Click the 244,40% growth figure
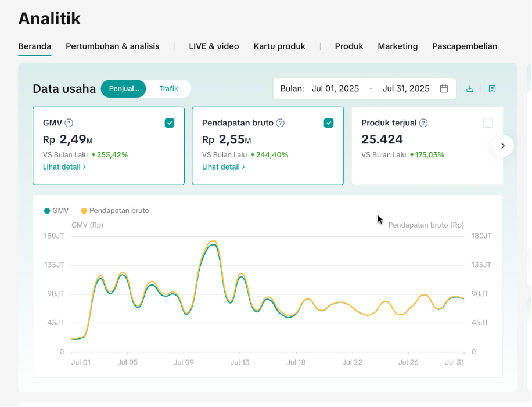Viewport: 532px width, 407px height. (x=272, y=155)
